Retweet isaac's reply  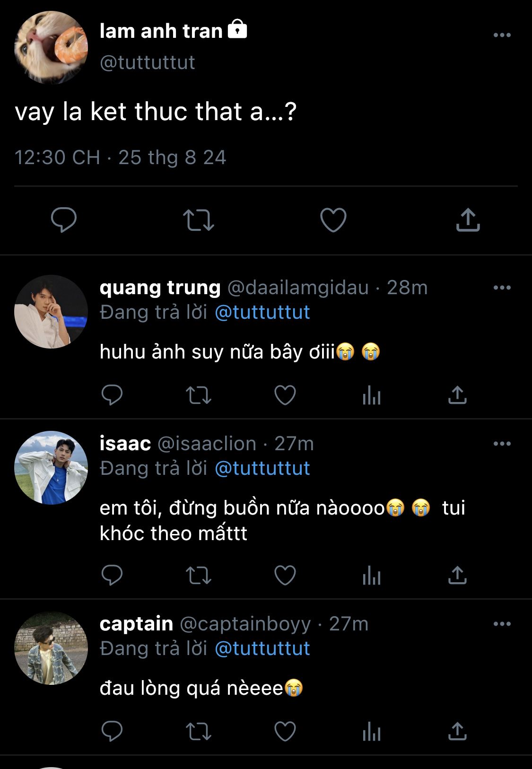pyautogui.click(x=199, y=576)
